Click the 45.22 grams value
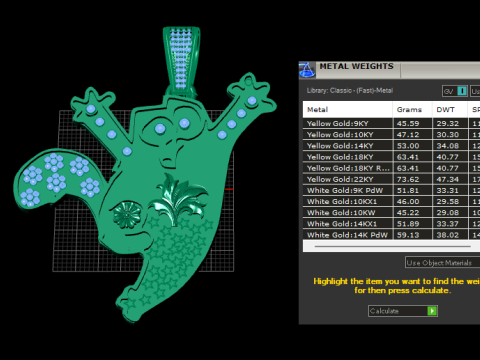This screenshot has width=480, height=360. [x=408, y=213]
